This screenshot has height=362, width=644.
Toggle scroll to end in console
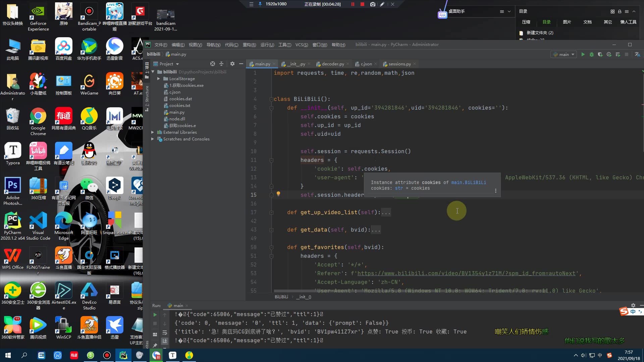tap(165, 341)
